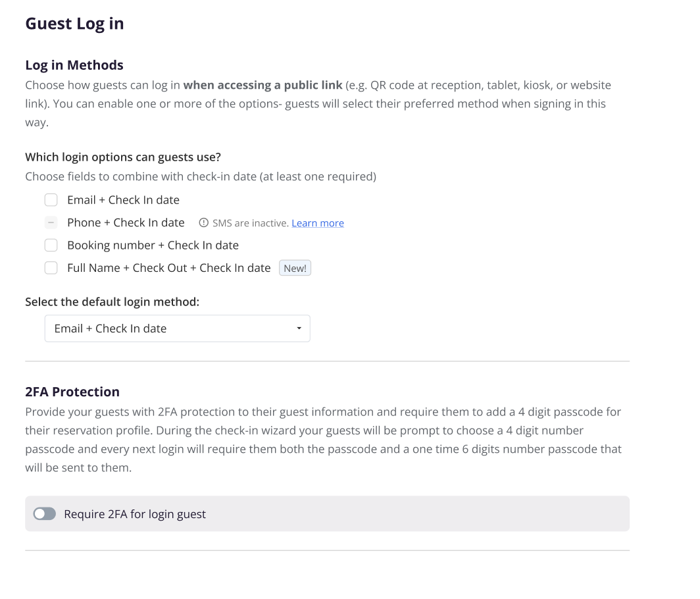Click "Require 2FA for login guest" label
Image resolution: width=700 pixels, height=599 pixels.
click(x=135, y=514)
